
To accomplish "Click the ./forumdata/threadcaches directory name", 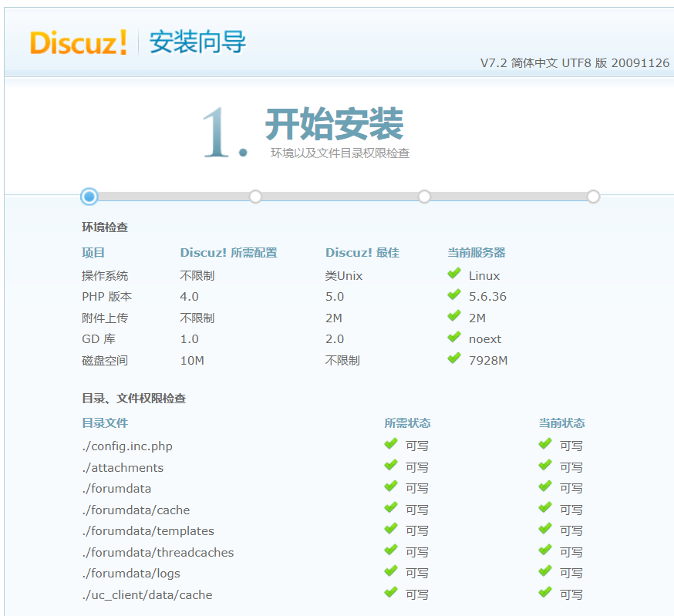I will 158,552.
